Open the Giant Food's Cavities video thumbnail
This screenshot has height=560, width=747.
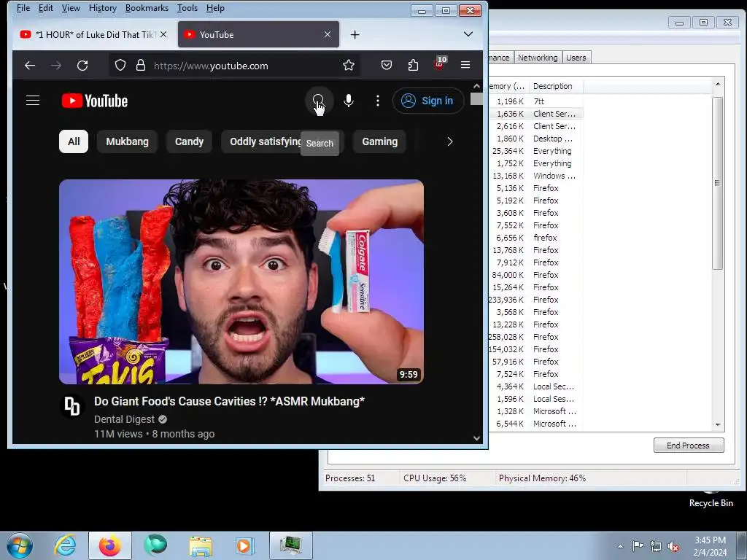click(241, 281)
